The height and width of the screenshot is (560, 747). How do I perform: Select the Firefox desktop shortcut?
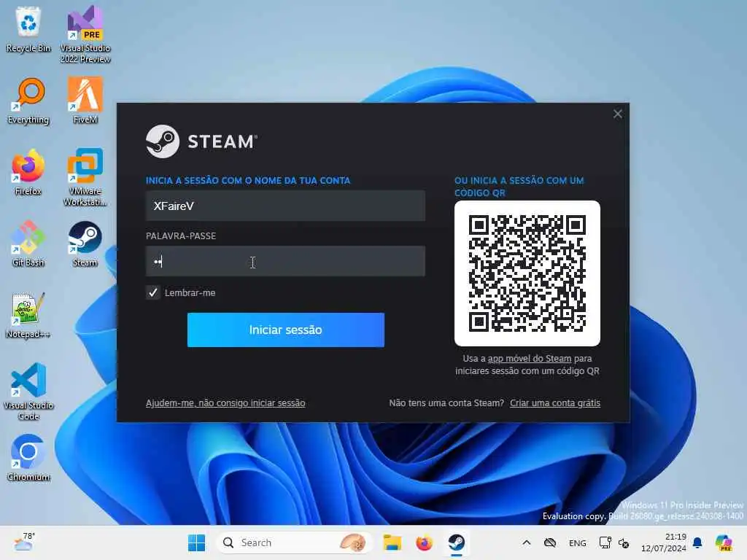coord(28,172)
